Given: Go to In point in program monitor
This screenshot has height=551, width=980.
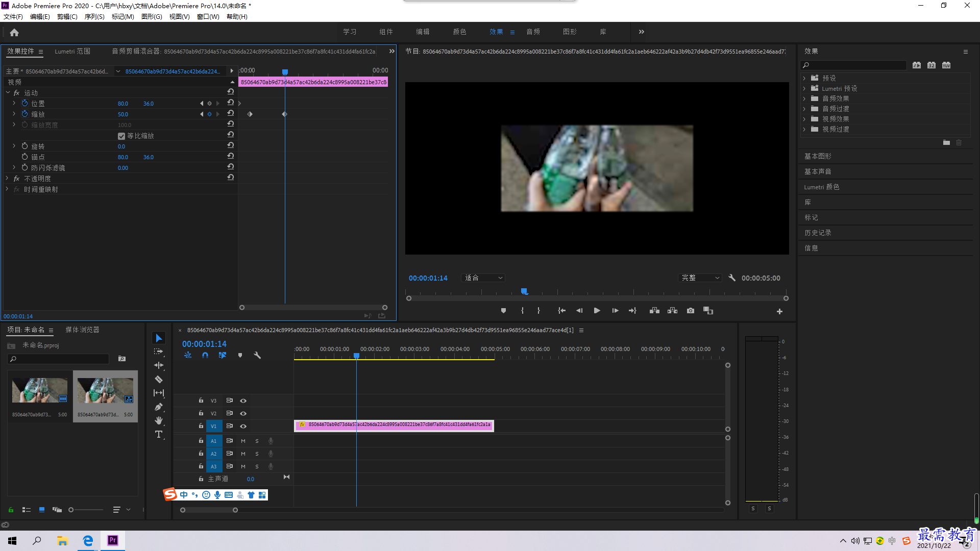Looking at the screenshot, I should tap(561, 311).
